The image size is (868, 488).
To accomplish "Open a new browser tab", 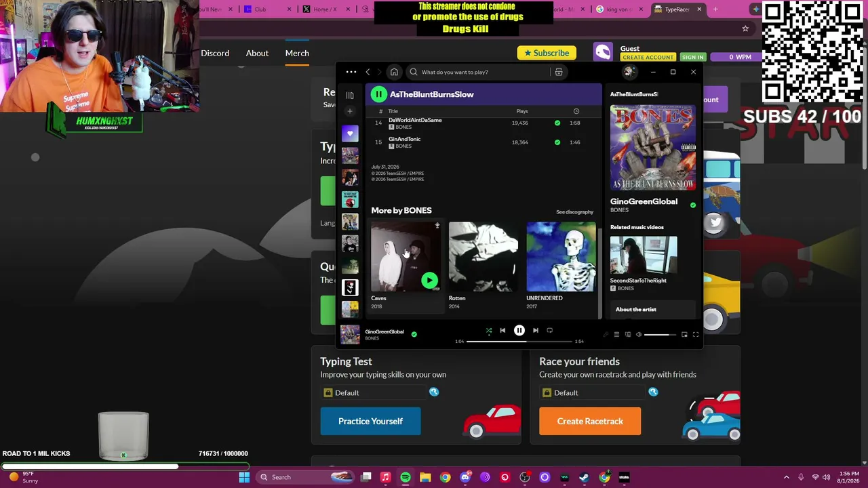I will click(x=715, y=9).
